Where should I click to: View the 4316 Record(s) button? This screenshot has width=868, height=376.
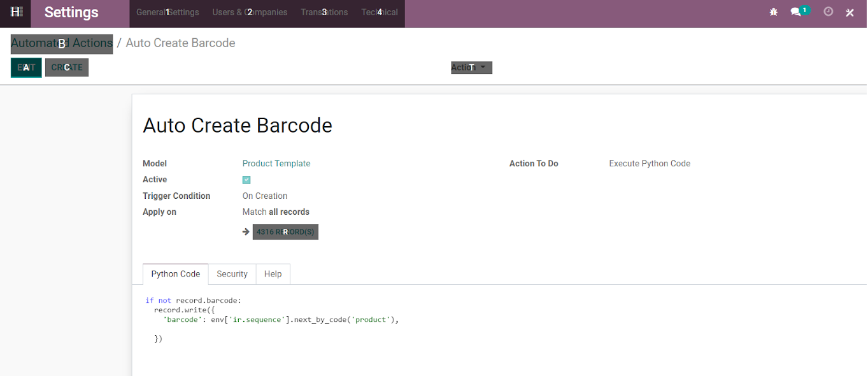[285, 232]
